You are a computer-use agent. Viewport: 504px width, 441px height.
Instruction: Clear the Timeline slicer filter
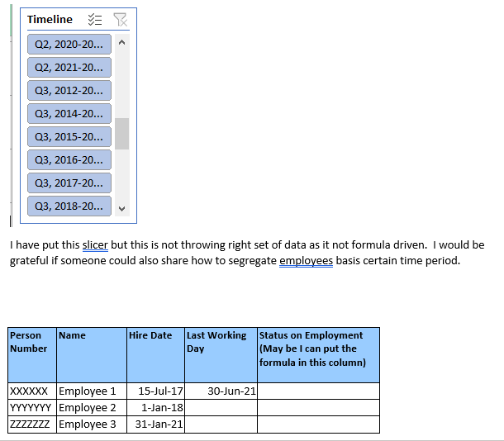[x=120, y=20]
